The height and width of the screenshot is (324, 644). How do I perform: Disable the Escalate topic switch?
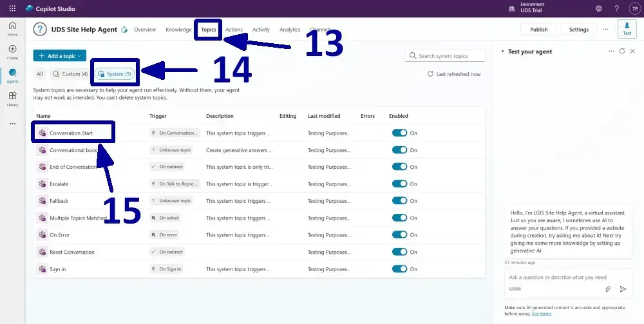click(x=399, y=184)
